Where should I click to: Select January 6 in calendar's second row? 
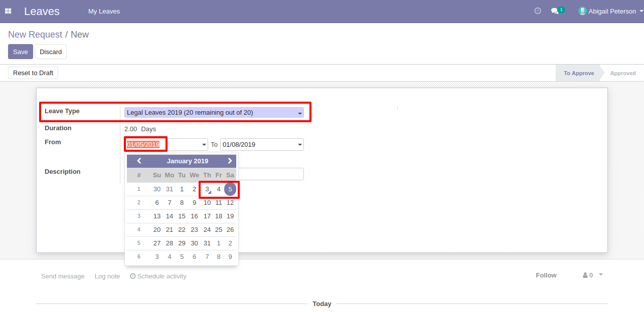click(157, 203)
